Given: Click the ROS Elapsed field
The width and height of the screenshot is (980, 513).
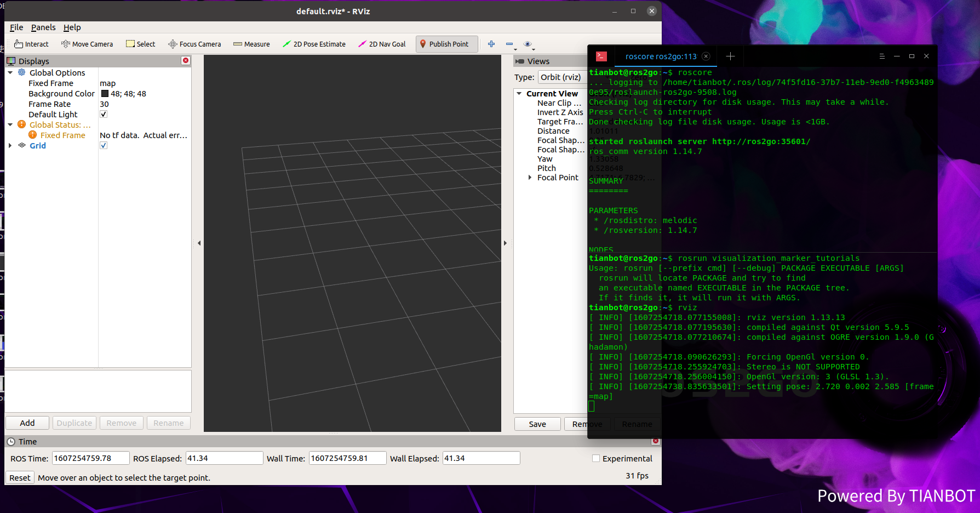Looking at the screenshot, I should pyautogui.click(x=225, y=458).
